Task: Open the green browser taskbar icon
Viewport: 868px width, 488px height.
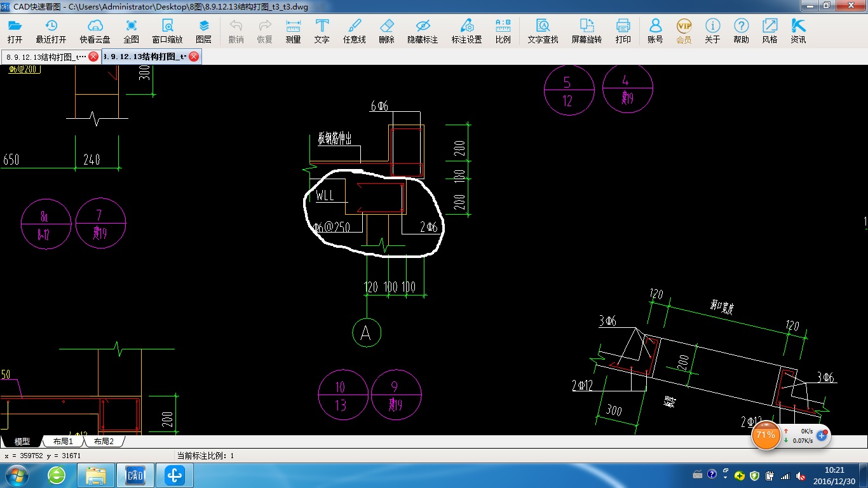Action: pos(57,475)
